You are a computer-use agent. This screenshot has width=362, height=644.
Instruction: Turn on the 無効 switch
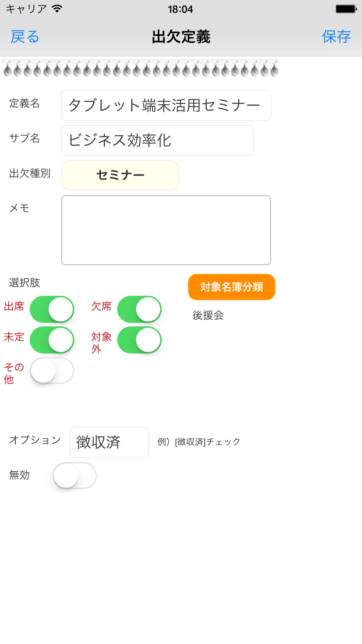click(x=75, y=475)
